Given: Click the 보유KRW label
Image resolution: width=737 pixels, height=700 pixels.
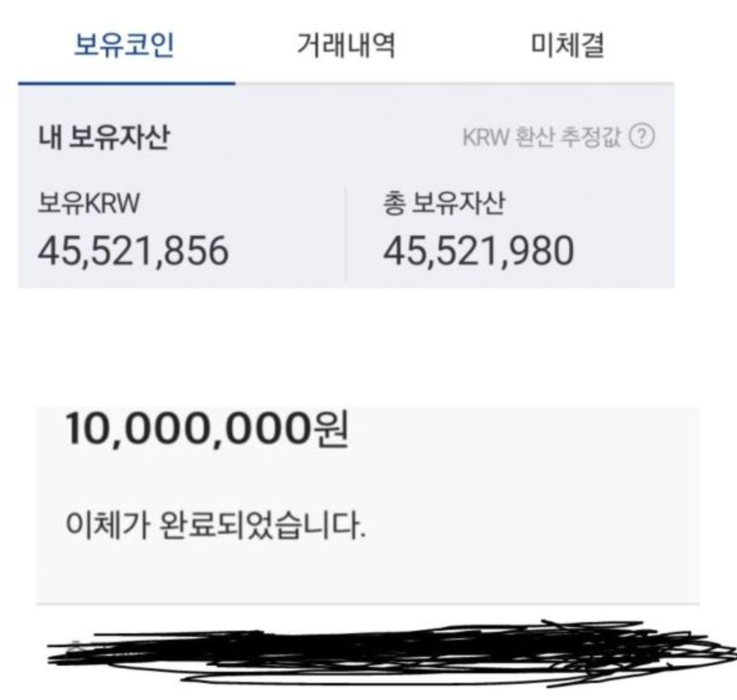Looking at the screenshot, I should [x=89, y=204].
